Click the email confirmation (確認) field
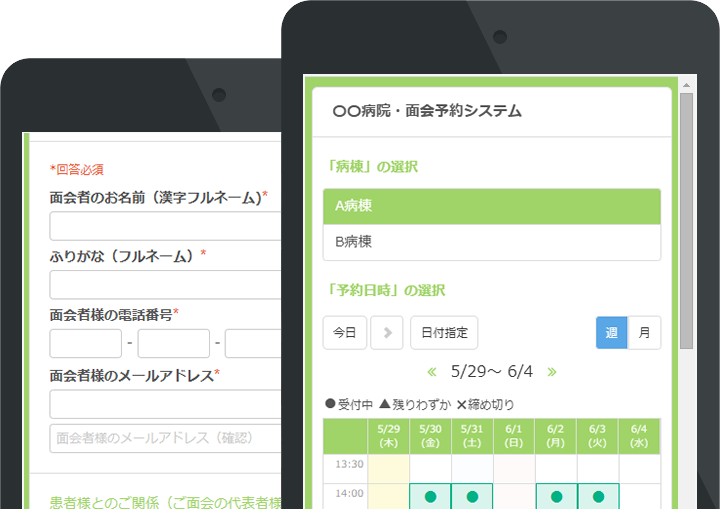722x509 pixels. 165,438
